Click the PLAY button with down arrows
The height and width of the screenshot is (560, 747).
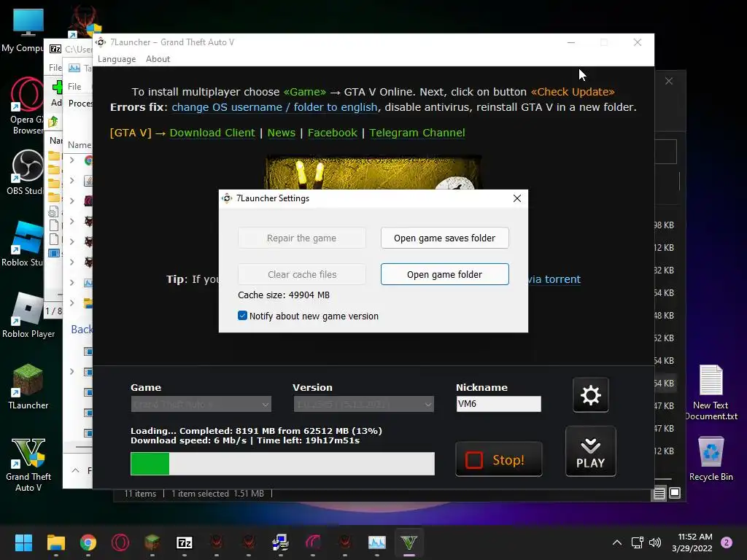coord(590,451)
